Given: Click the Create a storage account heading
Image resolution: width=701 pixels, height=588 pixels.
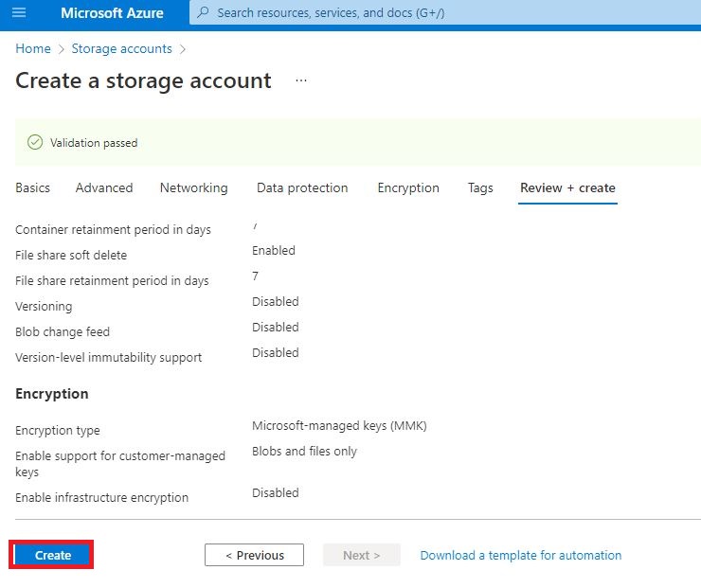Looking at the screenshot, I should tap(143, 81).
